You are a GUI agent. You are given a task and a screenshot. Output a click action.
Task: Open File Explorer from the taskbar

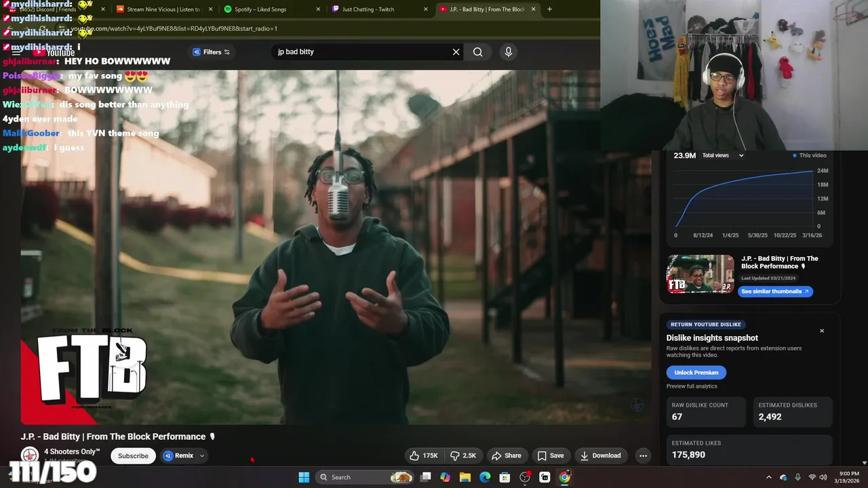tap(465, 477)
